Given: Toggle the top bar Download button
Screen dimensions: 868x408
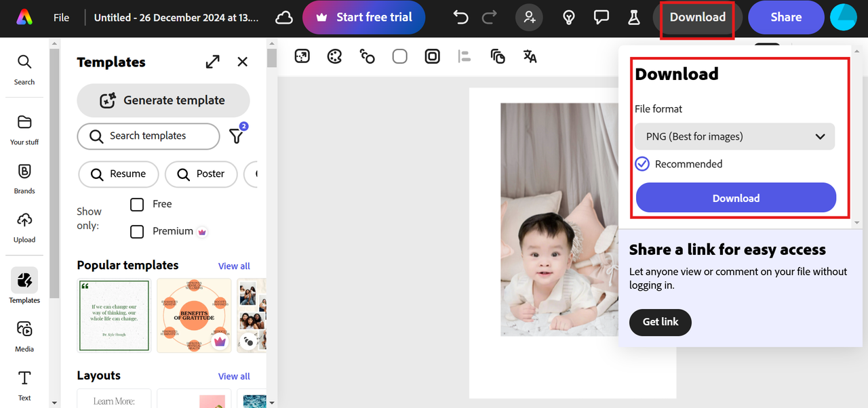Looking at the screenshot, I should 698,18.
